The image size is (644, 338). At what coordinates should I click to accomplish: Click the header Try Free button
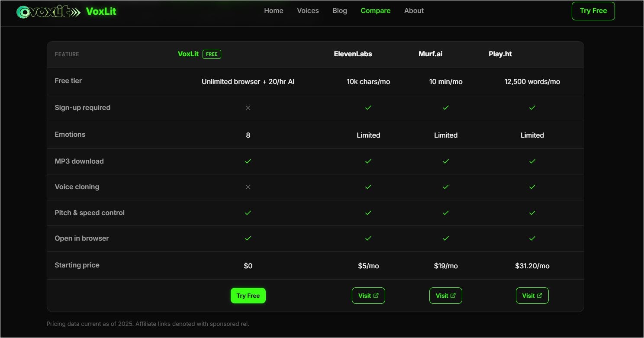coord(593,11)
